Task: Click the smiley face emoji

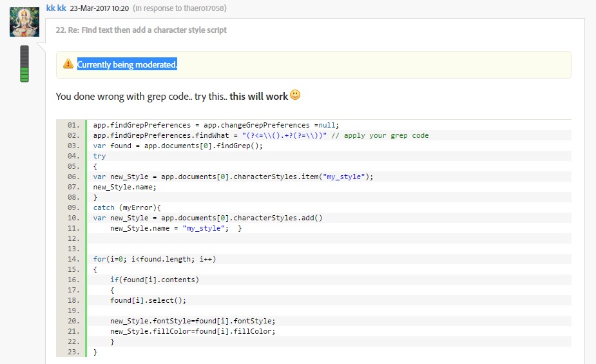Action: click(295, 95)
